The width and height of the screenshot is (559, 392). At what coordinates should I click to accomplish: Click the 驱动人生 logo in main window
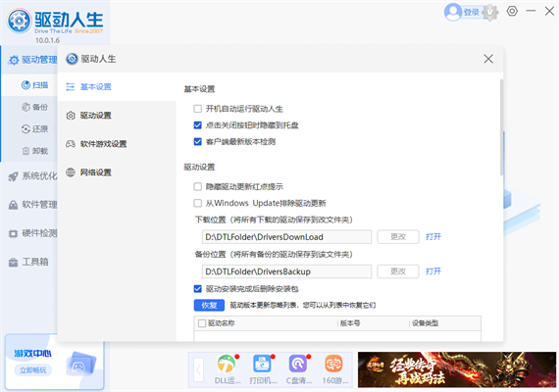click(x=19, y=21)
